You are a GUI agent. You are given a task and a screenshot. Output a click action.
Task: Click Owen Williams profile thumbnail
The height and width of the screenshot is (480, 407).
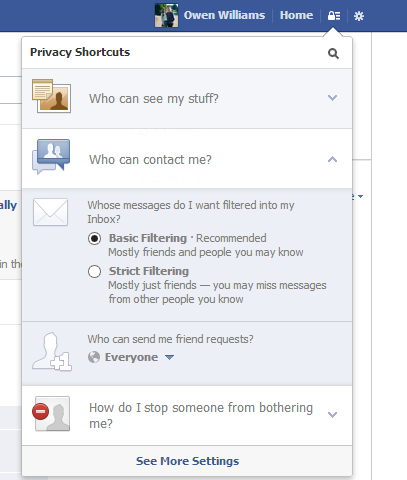point(166,15)
